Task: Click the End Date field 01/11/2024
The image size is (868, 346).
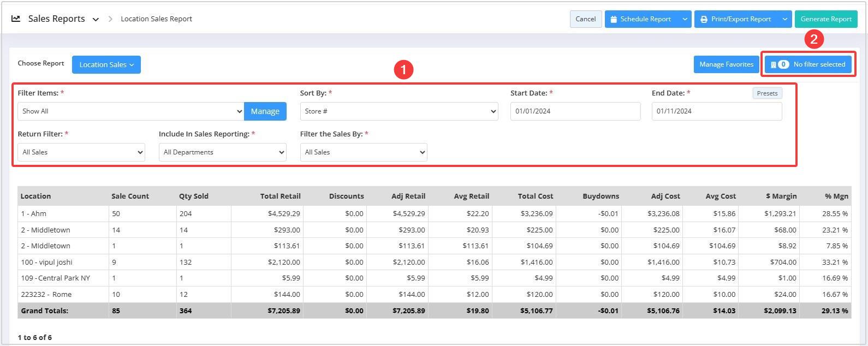Action: [717, 111]
